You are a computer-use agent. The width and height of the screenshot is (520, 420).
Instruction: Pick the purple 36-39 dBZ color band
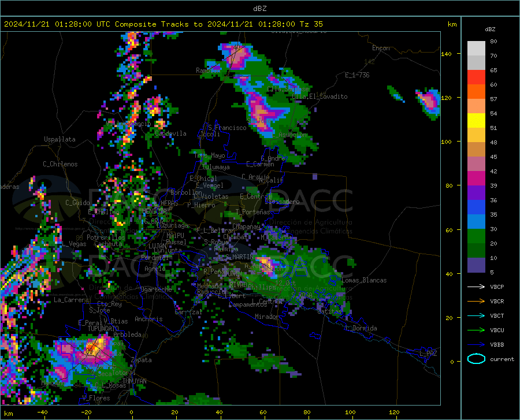pos(476,193)
